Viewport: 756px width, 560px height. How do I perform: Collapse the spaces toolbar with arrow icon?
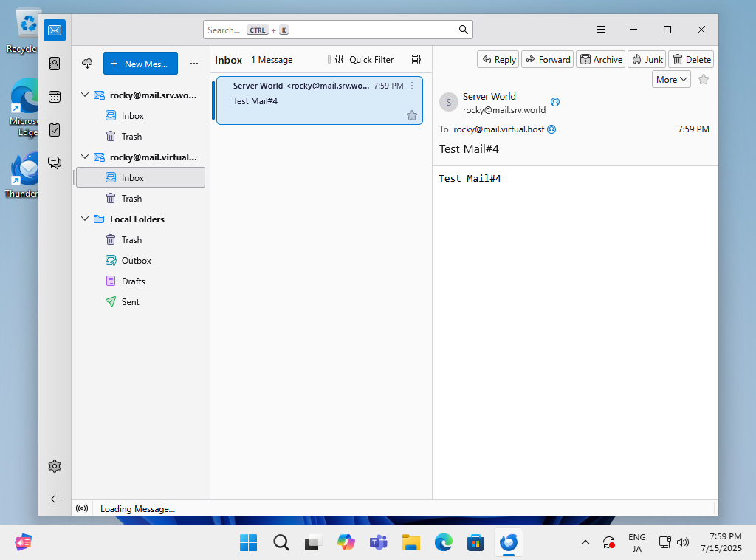pyautogui.click(x=55, y=499)
